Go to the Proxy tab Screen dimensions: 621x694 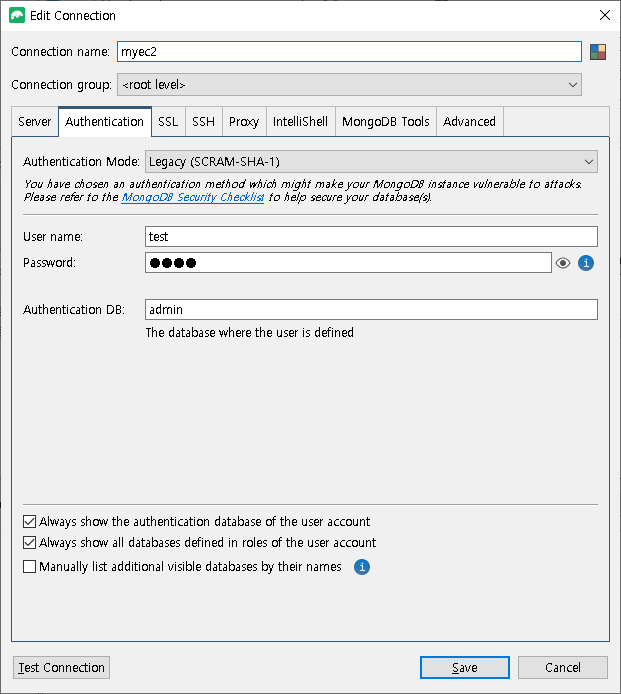click(x=244, y=122)
